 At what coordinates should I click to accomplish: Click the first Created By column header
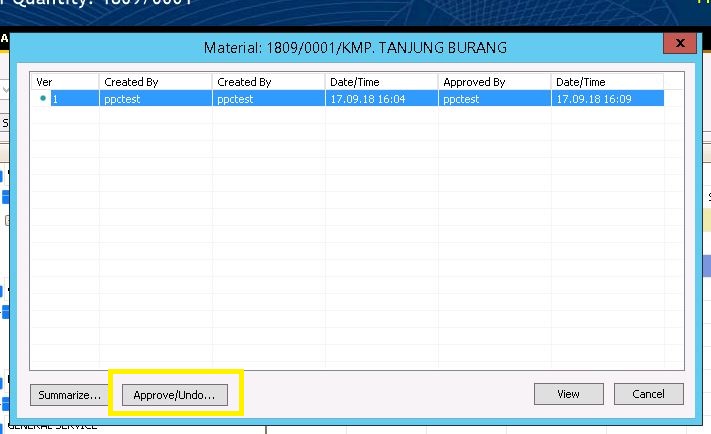154,81
